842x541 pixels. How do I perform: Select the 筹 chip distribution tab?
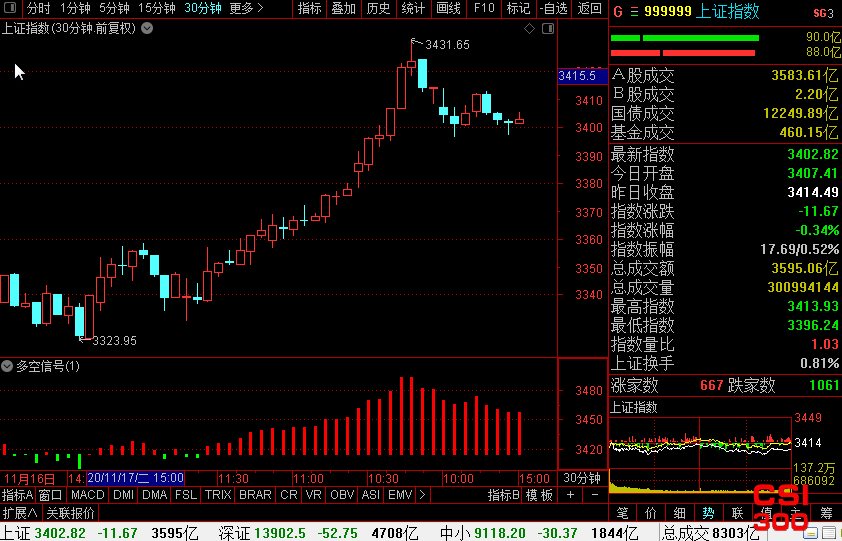[826, 513]
